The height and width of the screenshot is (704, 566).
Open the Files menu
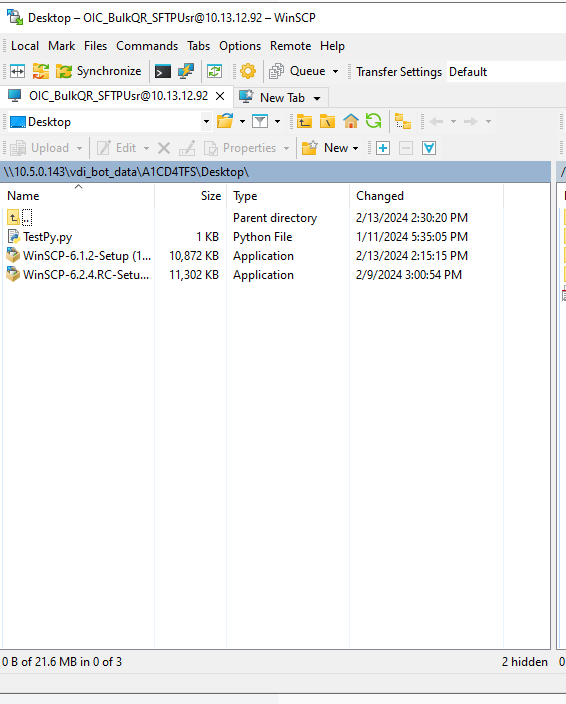tap(95, 46)
